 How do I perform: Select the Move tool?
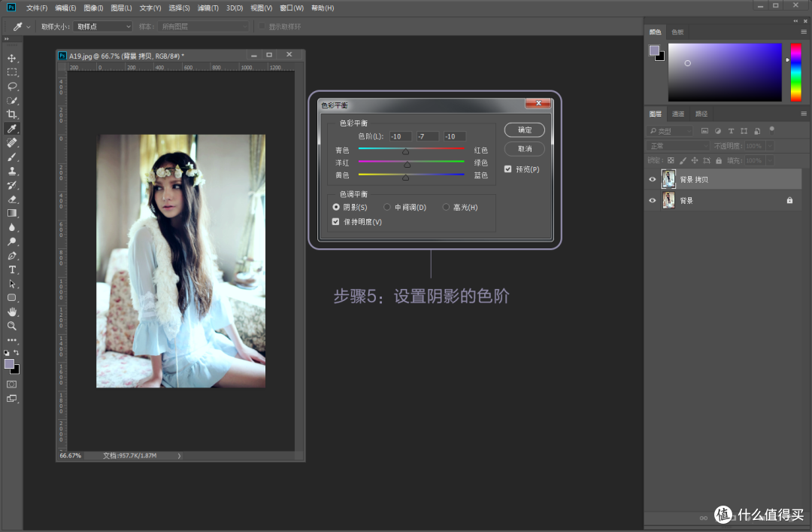click(11, 57)
